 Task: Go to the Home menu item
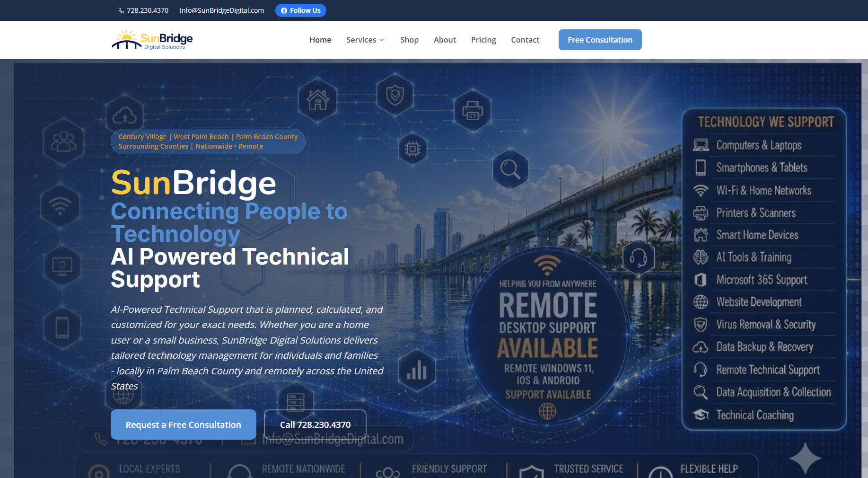click(320, 40)
